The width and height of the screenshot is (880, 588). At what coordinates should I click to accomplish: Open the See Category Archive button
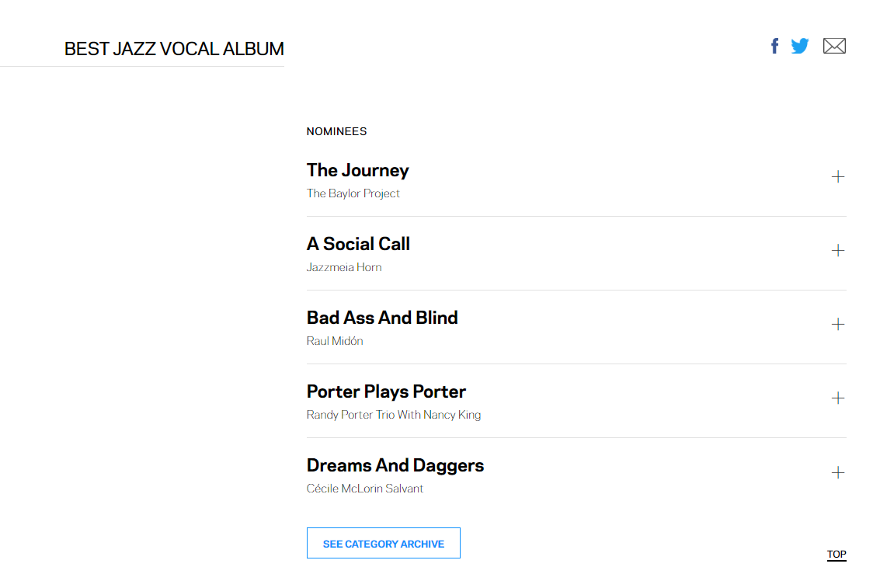(384, 543)
